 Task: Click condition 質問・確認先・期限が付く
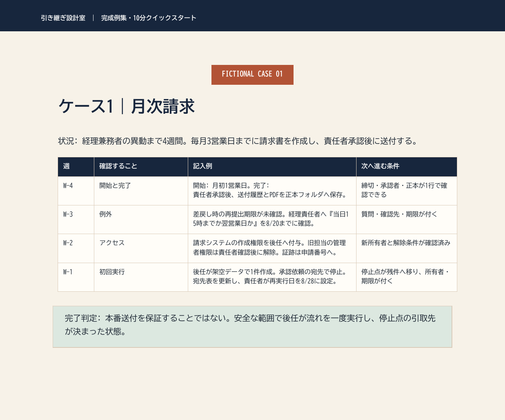[x=407, y=219]
